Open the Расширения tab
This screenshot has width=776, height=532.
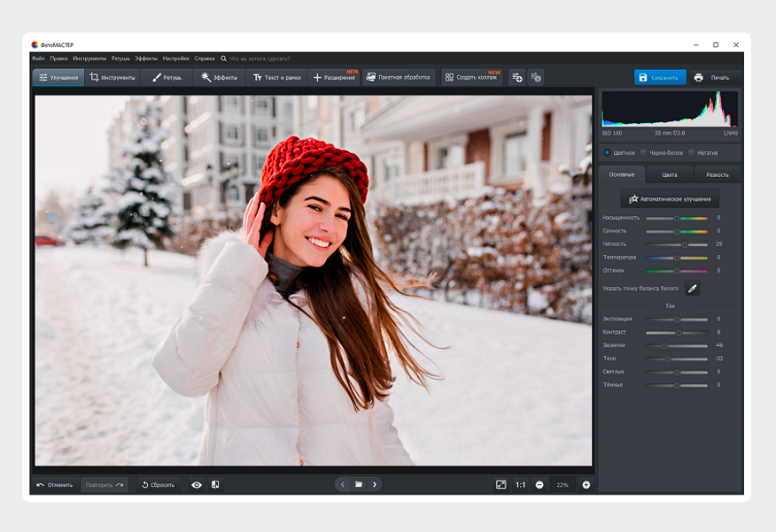[x=335, y=78]
